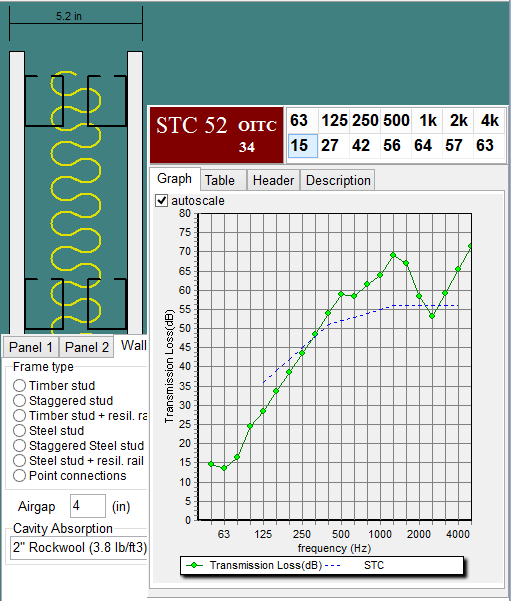The height and width of the screenshot is (601, 511).
Task: Click the Airgap input field
Action: [x=88, y=506]
